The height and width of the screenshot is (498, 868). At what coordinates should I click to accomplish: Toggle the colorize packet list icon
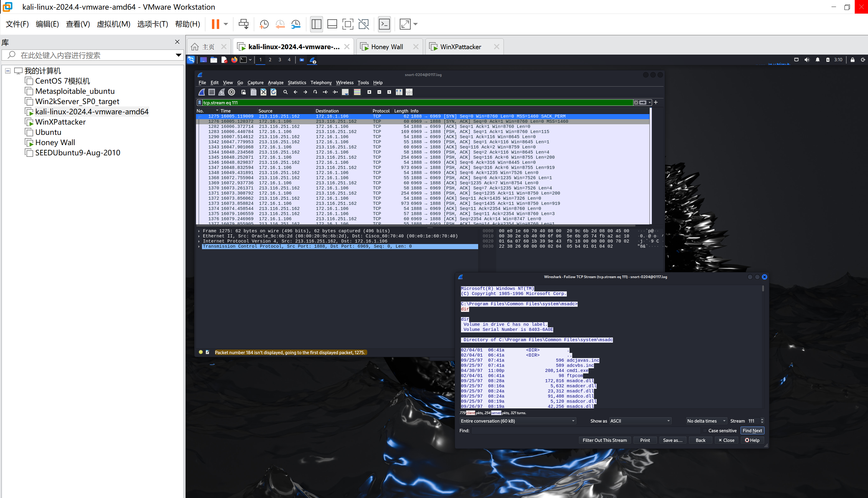click(x=357, y=92)
